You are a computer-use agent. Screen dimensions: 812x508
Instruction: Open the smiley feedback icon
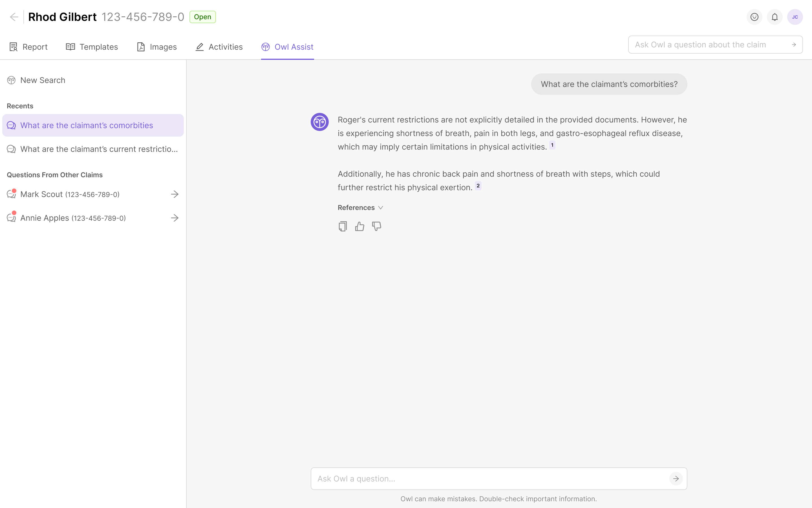754,17
